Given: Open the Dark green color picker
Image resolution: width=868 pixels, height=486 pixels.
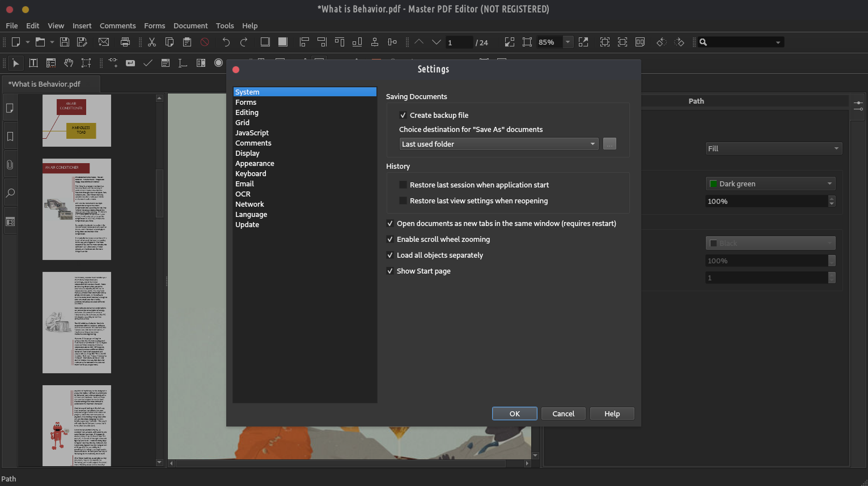Looking at the screenshot, I should (770, 184).
